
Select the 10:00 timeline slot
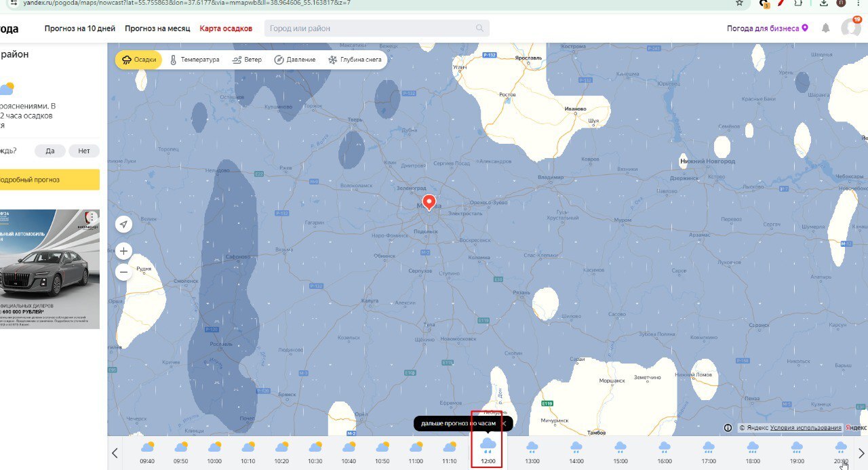tap(214, 452)
